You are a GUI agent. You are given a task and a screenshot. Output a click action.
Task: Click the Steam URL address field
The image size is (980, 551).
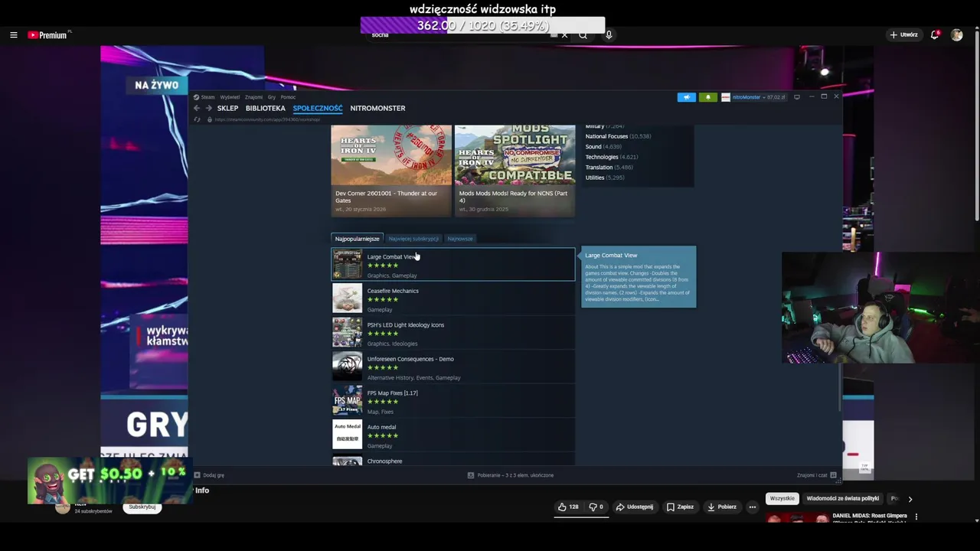pos(266,119)
